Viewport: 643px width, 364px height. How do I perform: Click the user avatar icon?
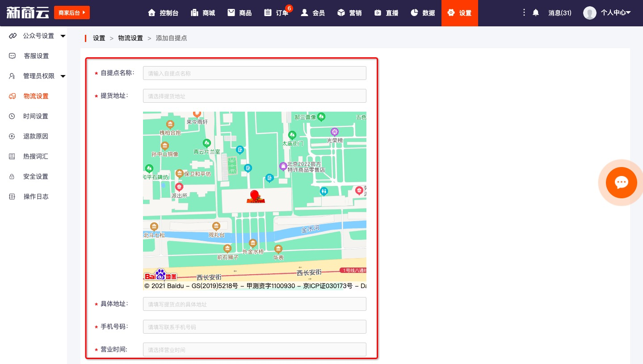590,13
